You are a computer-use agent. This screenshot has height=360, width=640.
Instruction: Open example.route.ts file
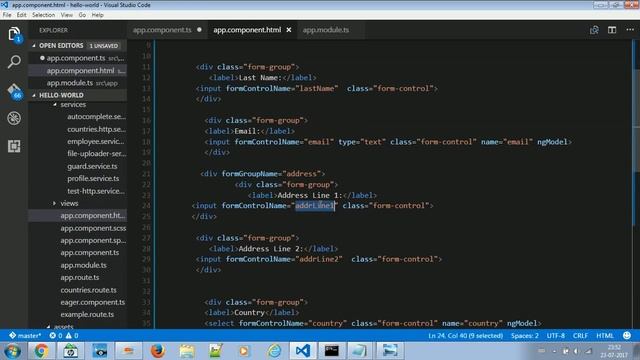(87, 314)
